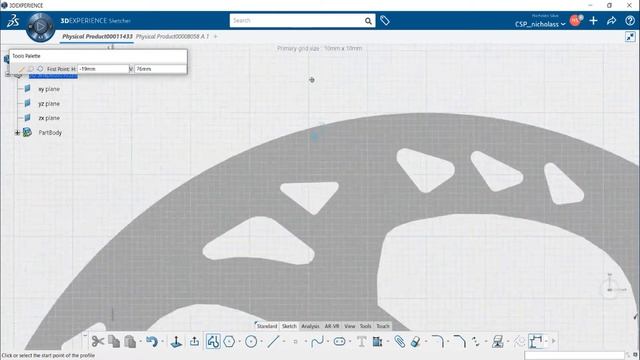640x360 pixels.
Task: Select the Physical Product00008058 A.1 tab
Action: coord(172,37)
